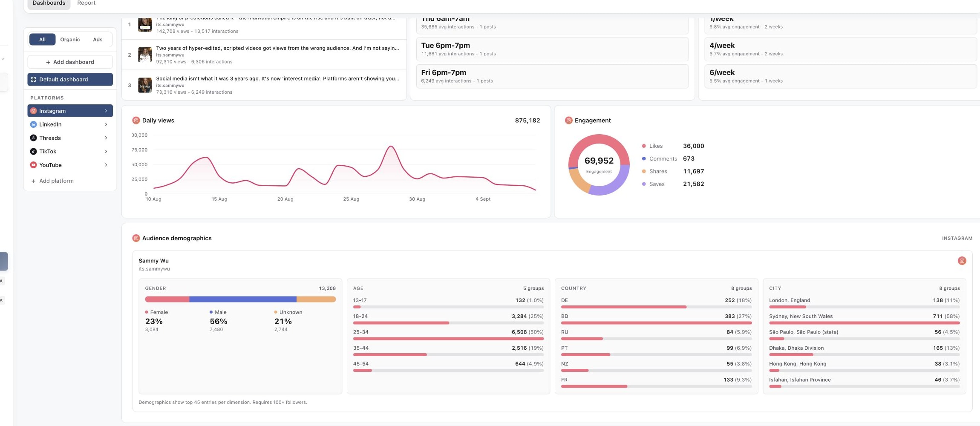Select the Organic filter
Screen dimensions: 980x426
[70, 40]
